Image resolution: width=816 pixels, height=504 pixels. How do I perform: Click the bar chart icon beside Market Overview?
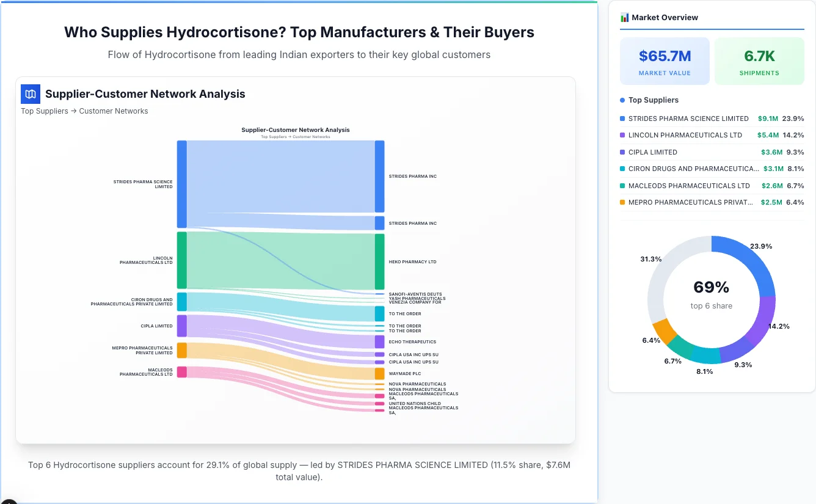pos(624,18)
